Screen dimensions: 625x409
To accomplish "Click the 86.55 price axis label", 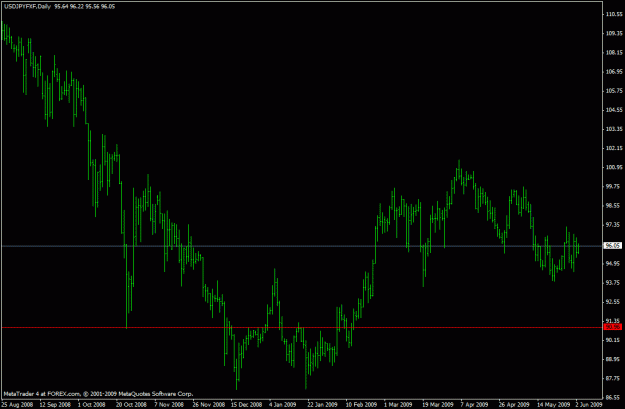I will click(x=613, y=397).
